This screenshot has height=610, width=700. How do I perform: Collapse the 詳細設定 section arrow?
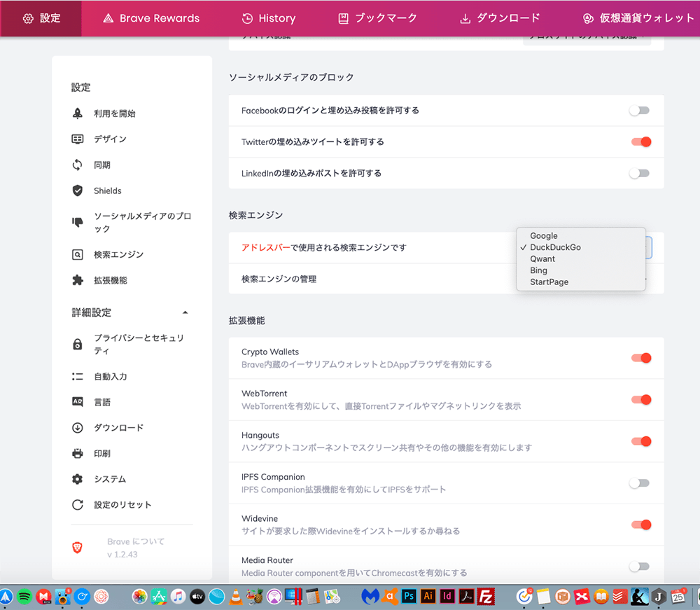point(185,312)
